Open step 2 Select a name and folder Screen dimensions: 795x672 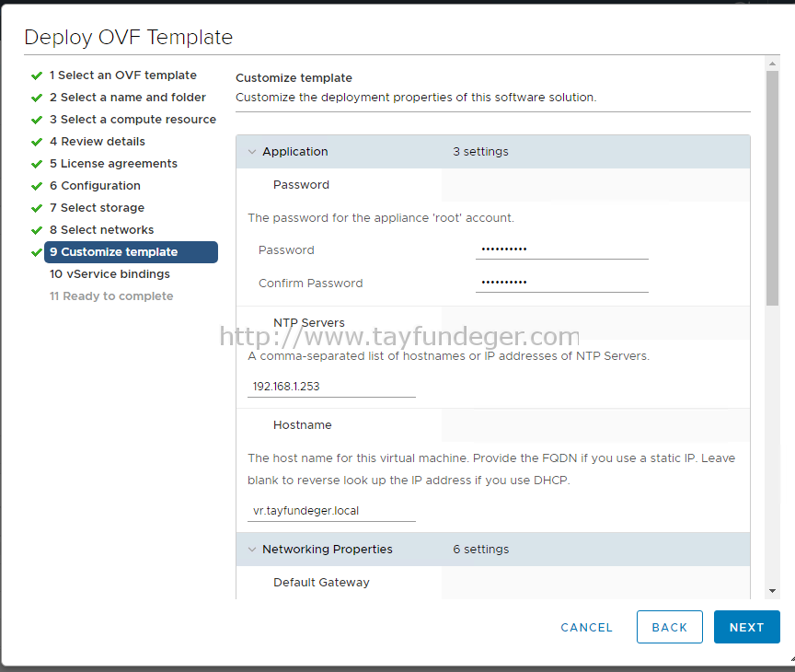(128, 98)
